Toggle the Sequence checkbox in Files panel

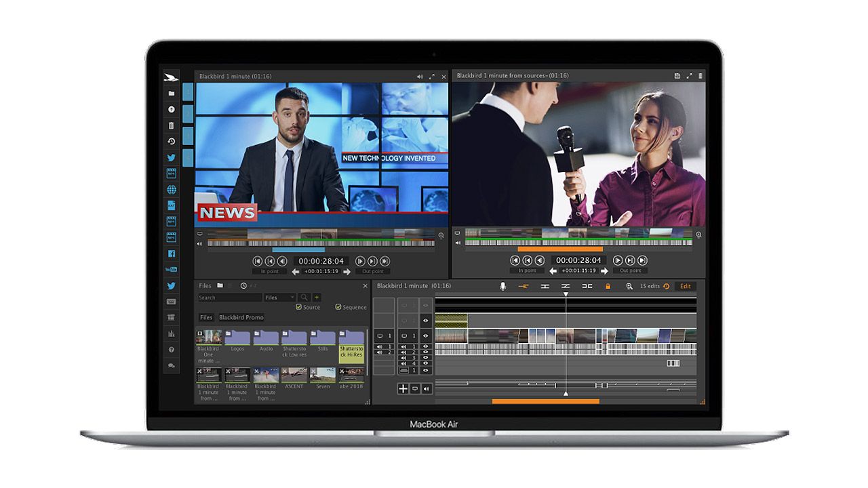(x=338, y=307)
